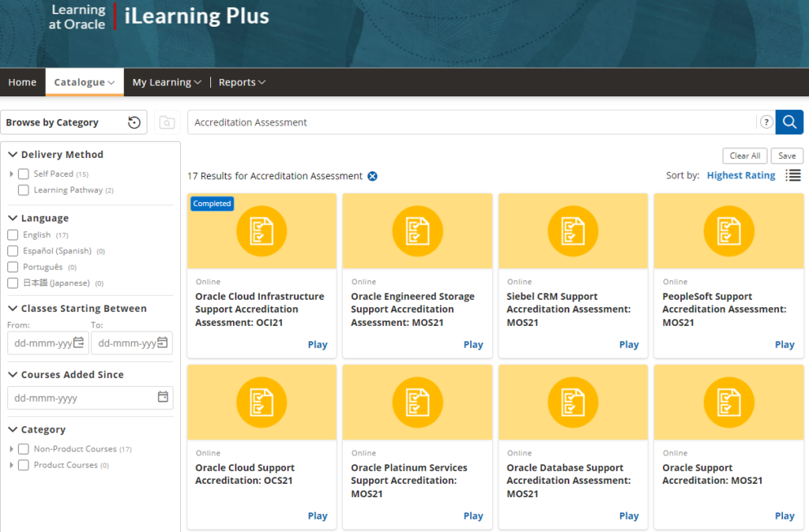Click the Oracle Cloud Support OCS21 course icon
The height and width of the screenshot is (532, 809).
[x=262, y=402]
